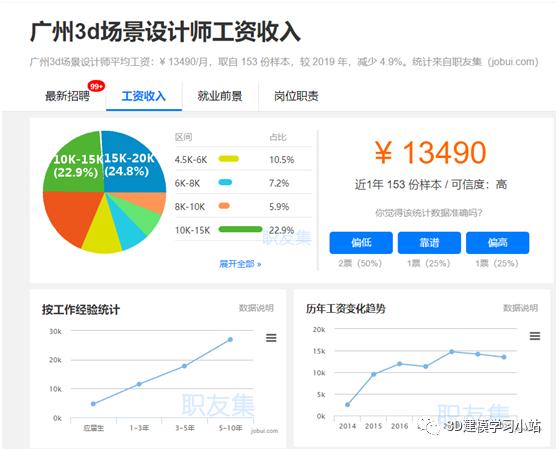Click the 2016 trend data point
Screen dimensions: 558x451
[400, 364]
